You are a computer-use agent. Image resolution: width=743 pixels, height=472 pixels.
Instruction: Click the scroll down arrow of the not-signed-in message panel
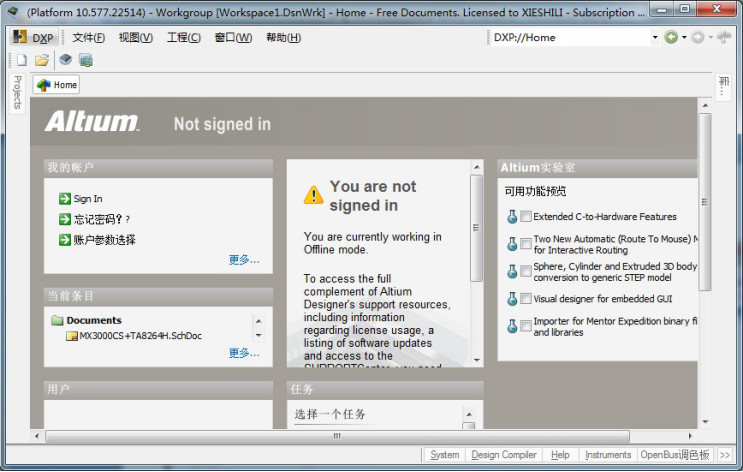477,361
